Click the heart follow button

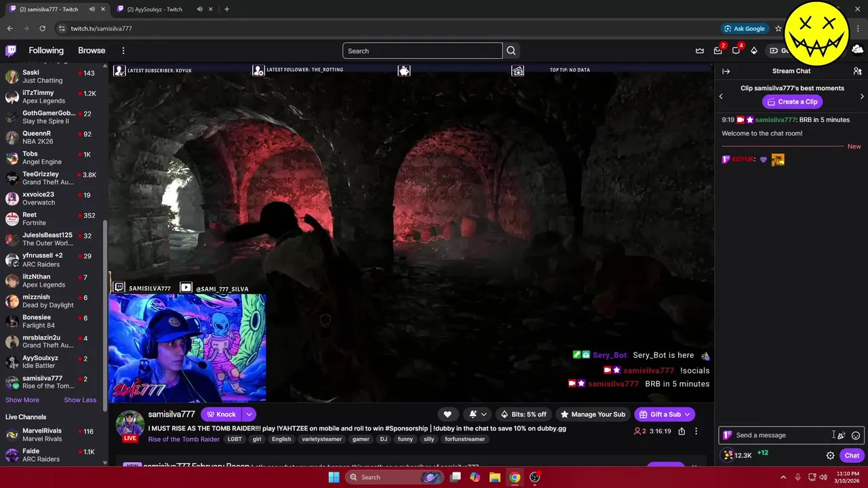(448, 414)
